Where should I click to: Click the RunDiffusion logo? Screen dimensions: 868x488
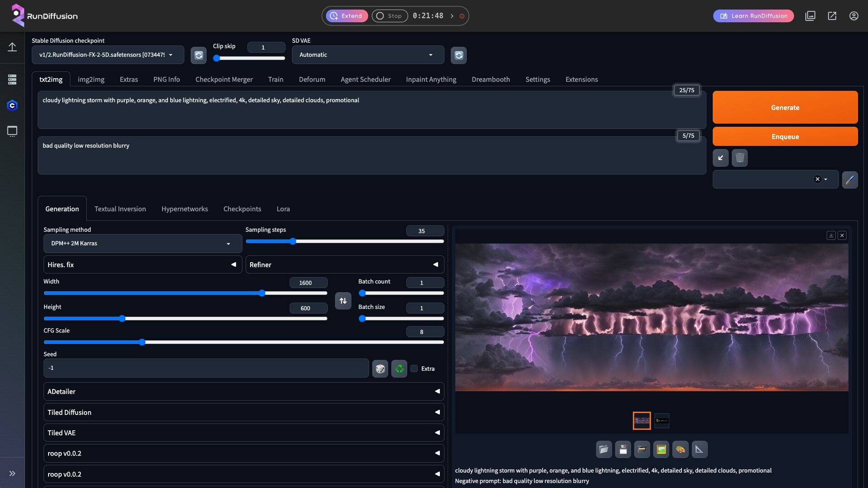(44, 16)
